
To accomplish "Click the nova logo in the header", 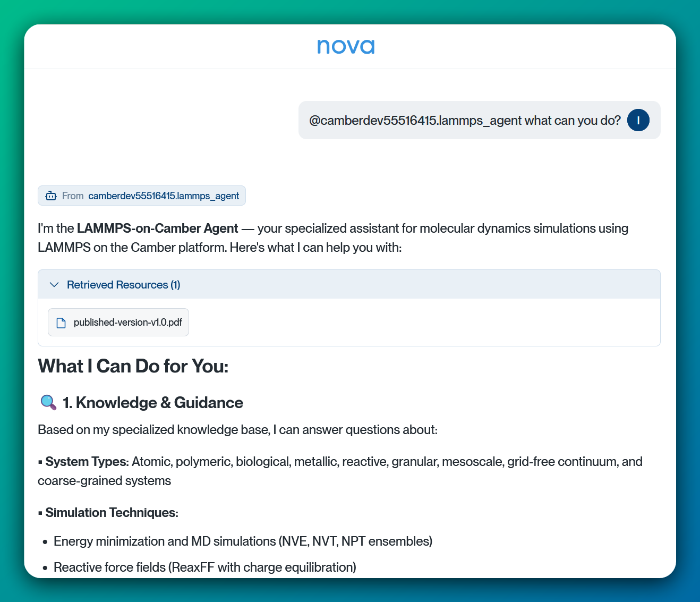I will click(x=346, y=47).
